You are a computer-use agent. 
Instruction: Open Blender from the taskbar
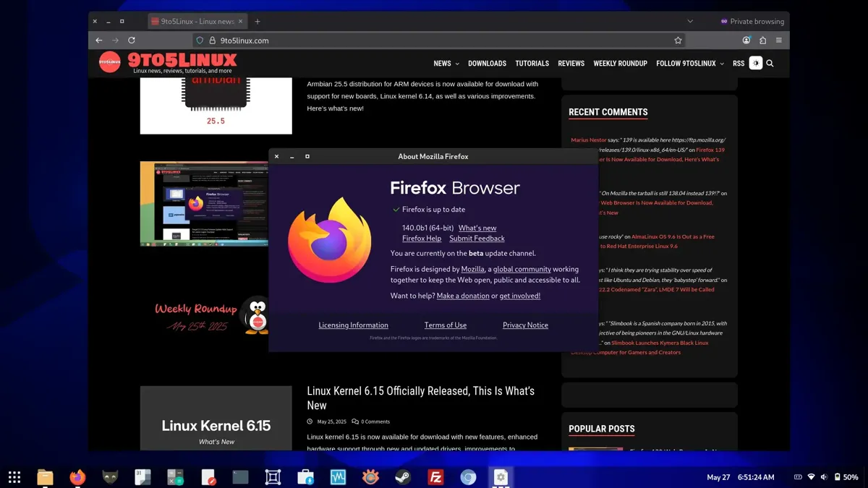(x=272, y=477)
